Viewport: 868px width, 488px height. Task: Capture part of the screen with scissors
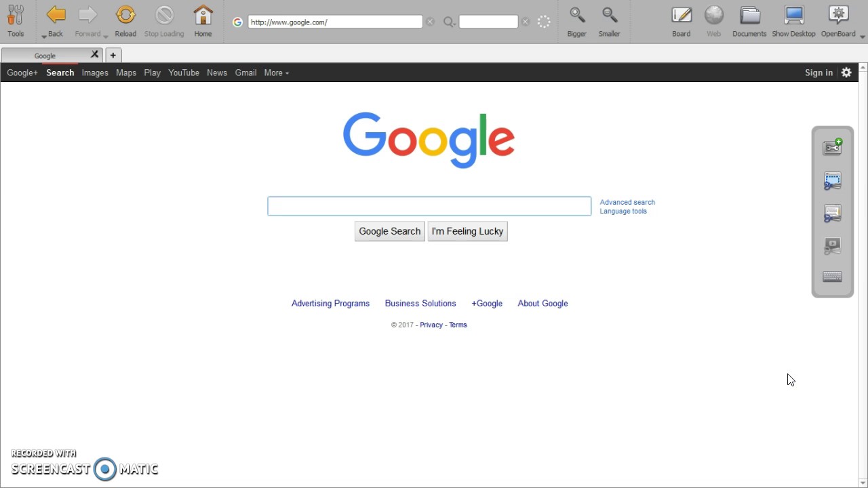[x=833, y=181]
